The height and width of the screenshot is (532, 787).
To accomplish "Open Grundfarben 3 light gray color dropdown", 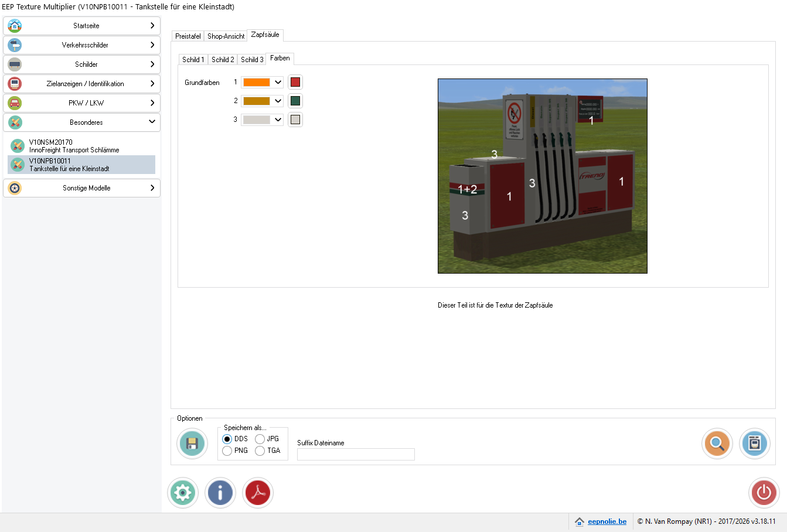I will 262,120.
